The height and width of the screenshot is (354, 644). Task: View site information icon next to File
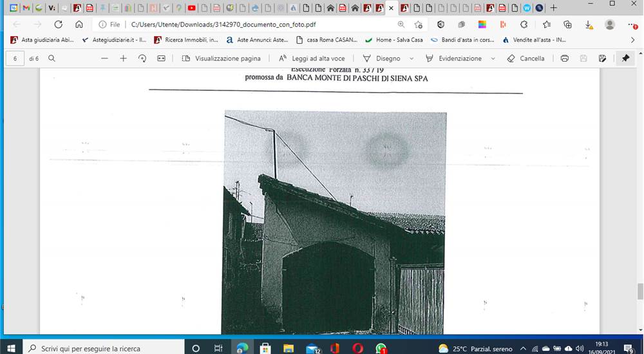coord(102,24)
